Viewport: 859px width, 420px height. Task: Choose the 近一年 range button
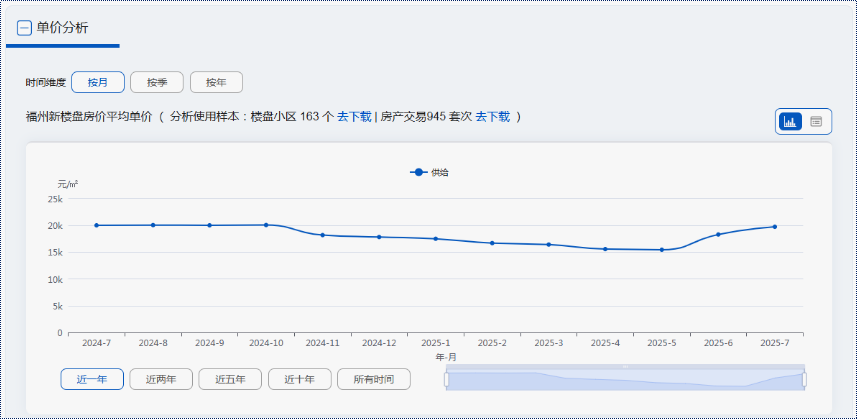(x=92, y=379)
